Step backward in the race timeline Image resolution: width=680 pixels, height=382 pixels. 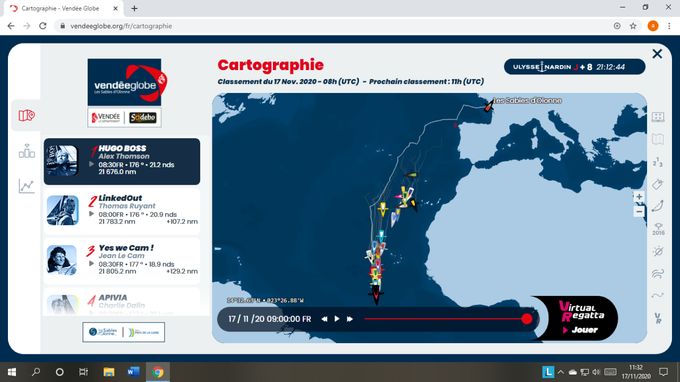(324, 319)
